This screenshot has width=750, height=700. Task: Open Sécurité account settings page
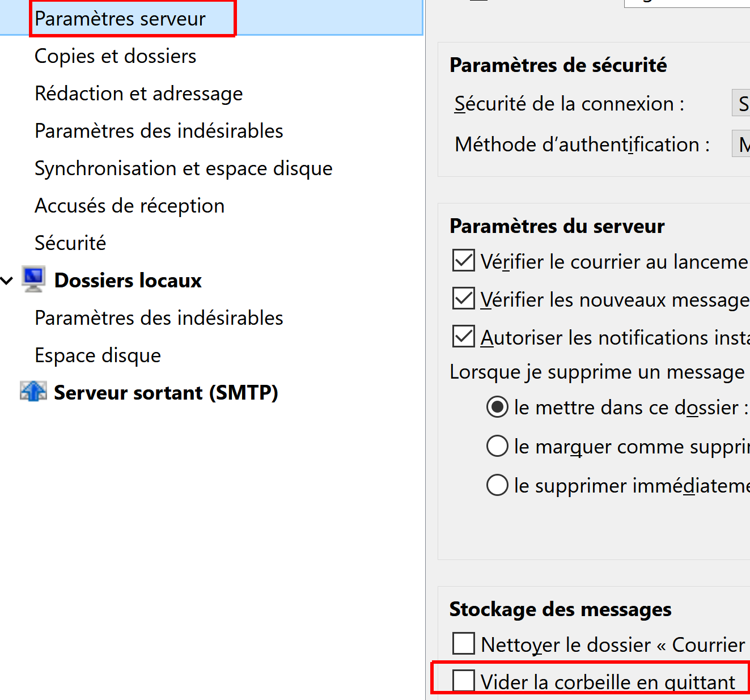pyautogui.click(x=70, y=243)
